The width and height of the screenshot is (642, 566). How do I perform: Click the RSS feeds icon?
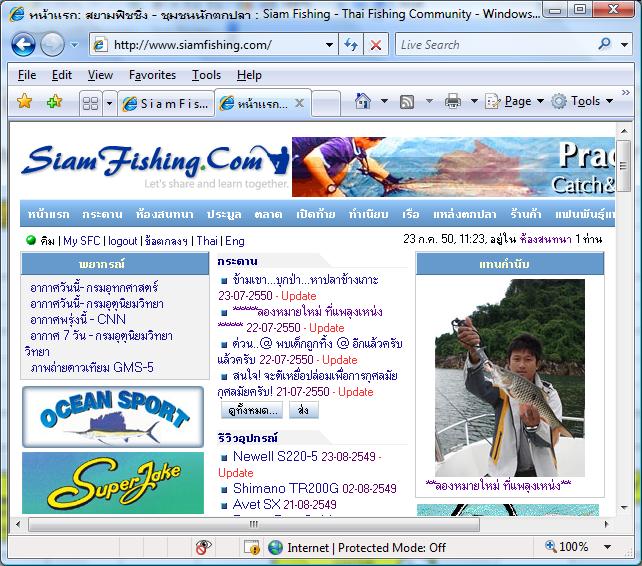click(x=407, y=102)
